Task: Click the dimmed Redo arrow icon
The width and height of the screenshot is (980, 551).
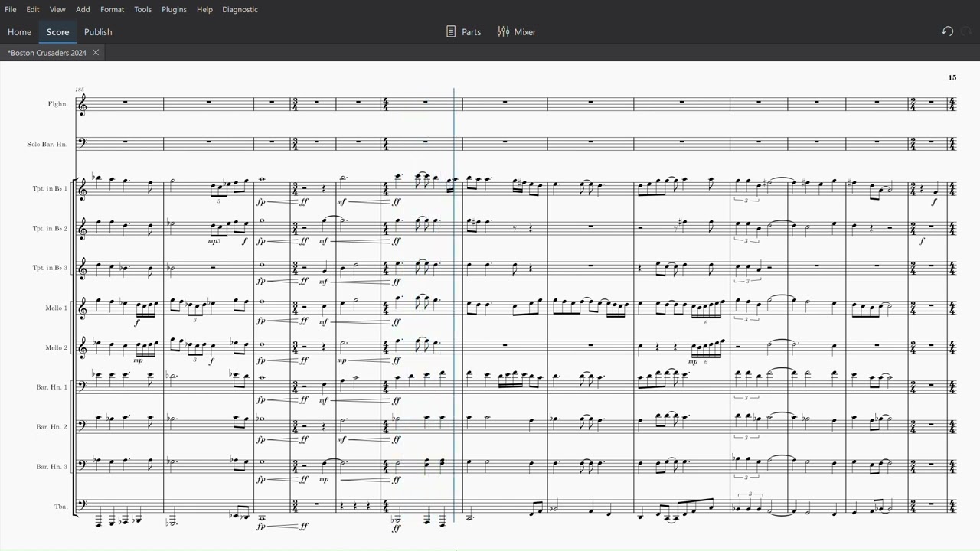Action: pyautogui.click(x=966, y=31)
